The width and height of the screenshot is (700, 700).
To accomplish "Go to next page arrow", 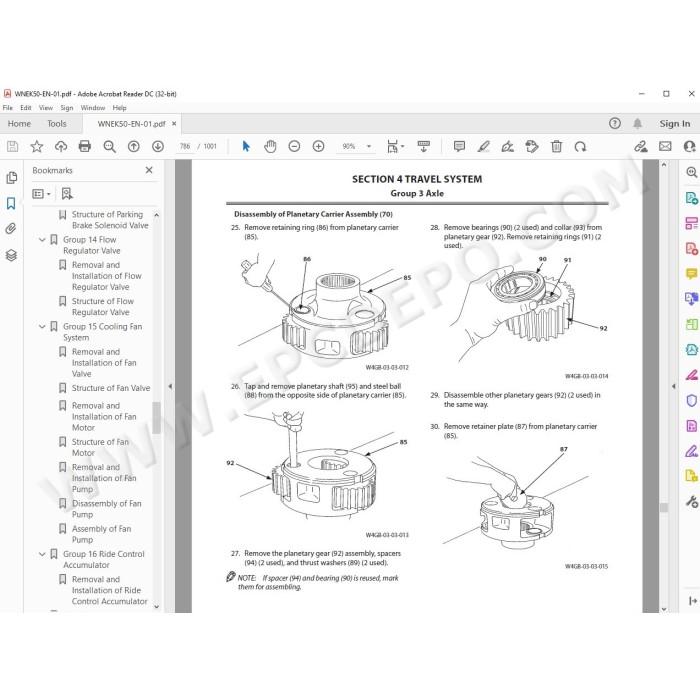I will [158, 146].
